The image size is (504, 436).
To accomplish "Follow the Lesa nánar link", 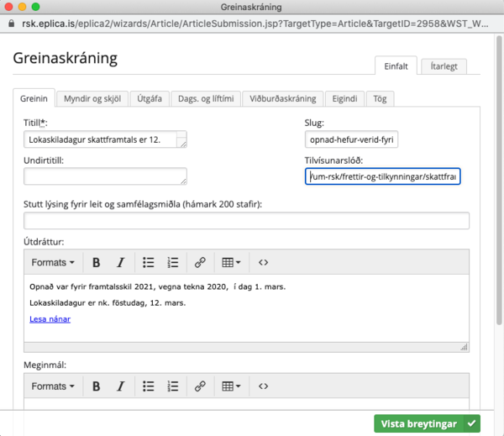I will (x=50, y=319).
